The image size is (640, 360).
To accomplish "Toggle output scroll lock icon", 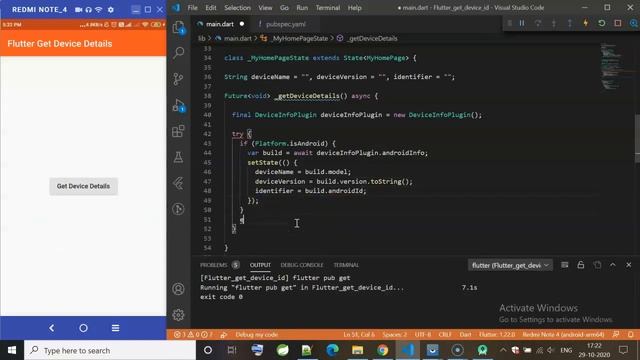I will point(581,265).
